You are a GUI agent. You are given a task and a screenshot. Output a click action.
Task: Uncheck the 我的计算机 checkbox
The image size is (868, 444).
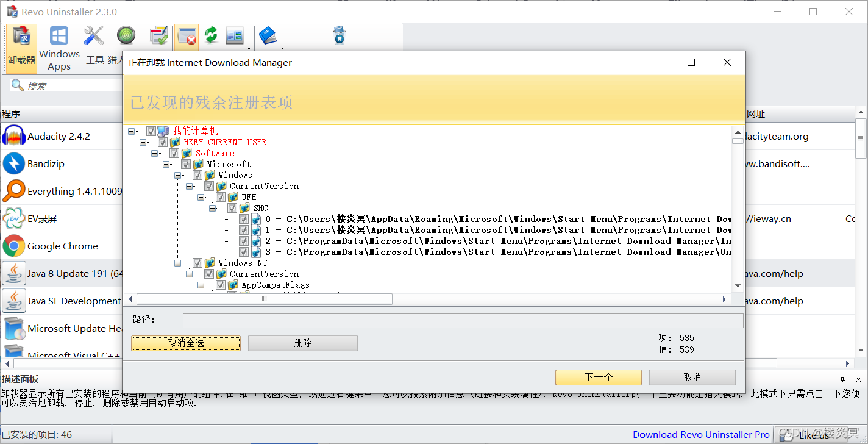tap(151, 131)
